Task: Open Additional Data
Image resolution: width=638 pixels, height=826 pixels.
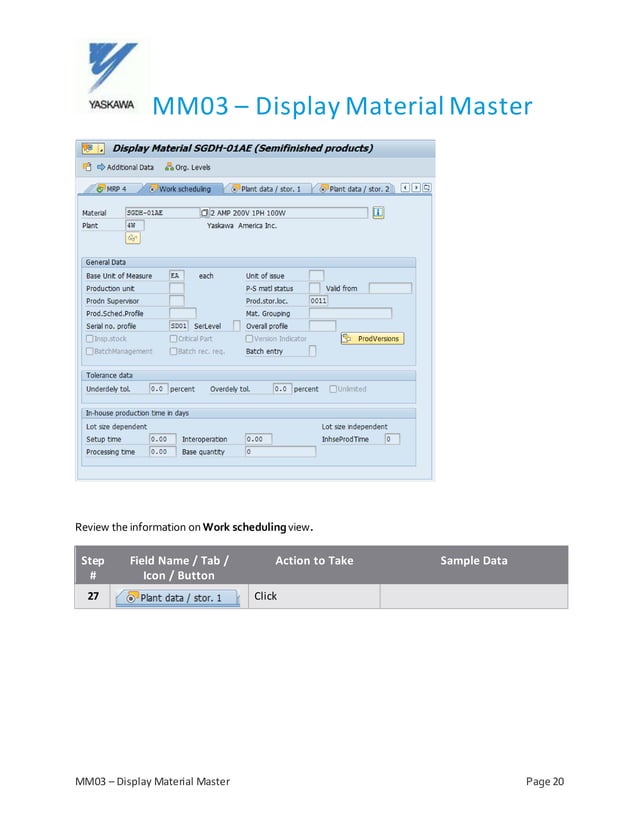Action: click(x=125, y=167)
